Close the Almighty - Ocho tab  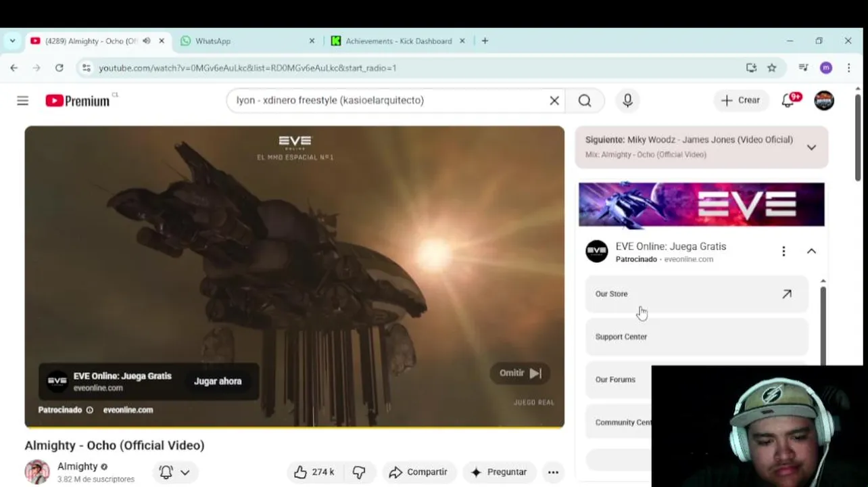pos(162,41)
